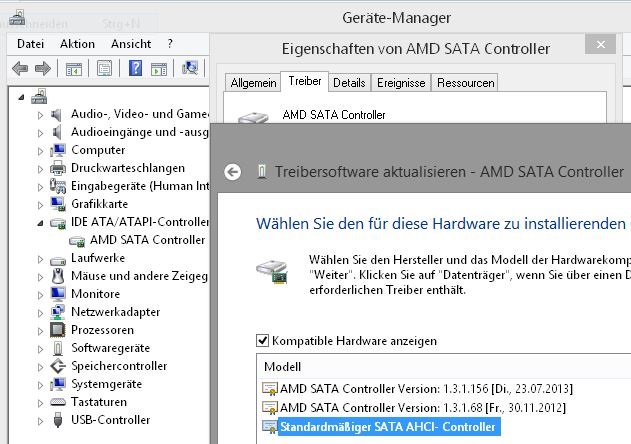This screenshot has width=631, height=444.
Task: Click the Systemgeräte icon
Action: (x=58, y=384)
